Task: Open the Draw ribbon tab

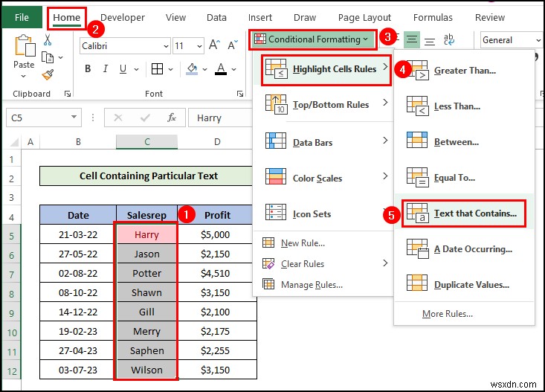Action: [305, 17]
